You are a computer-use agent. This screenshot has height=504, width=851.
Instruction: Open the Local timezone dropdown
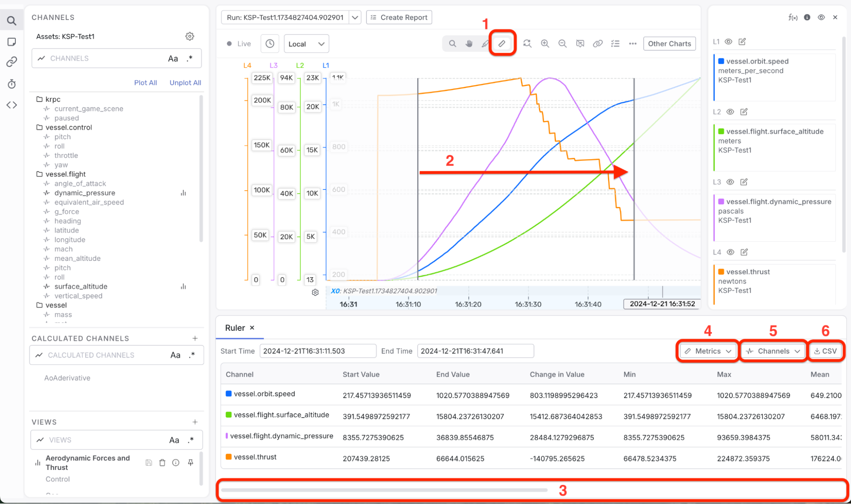pyautogui.click(x=306, y=44)
